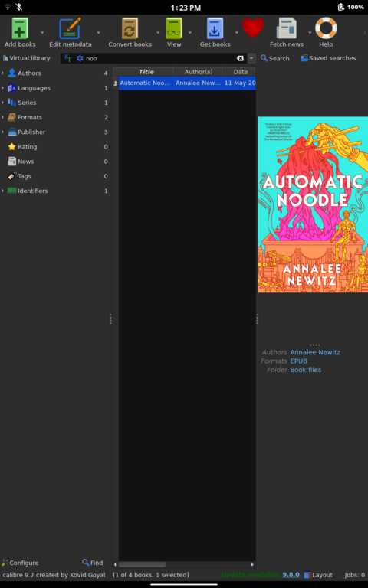Viewport: 368px width, 588px height.
Task: Expand the Identifiers category
Action: click(x=2, y=191)
